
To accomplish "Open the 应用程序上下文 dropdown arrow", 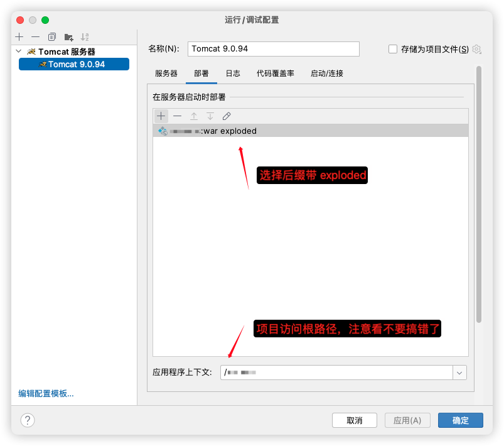I will tap(459, 373).
